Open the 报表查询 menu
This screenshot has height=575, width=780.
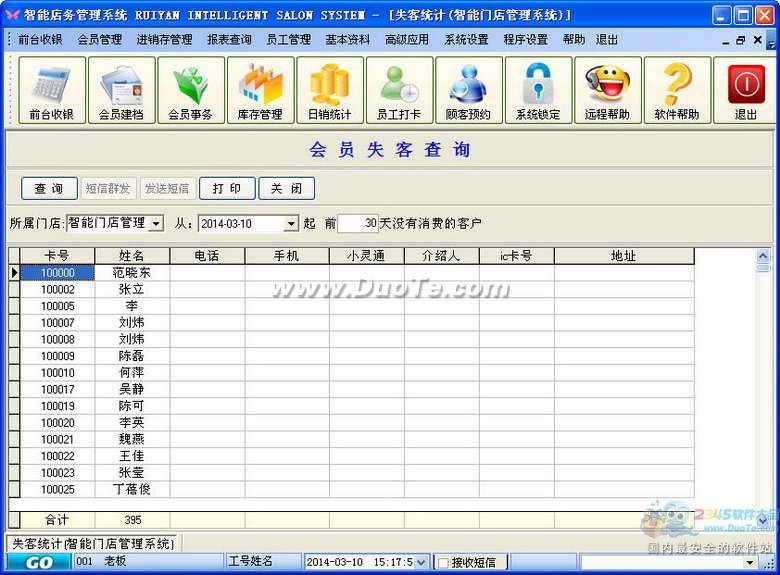[x=229, y=40]
